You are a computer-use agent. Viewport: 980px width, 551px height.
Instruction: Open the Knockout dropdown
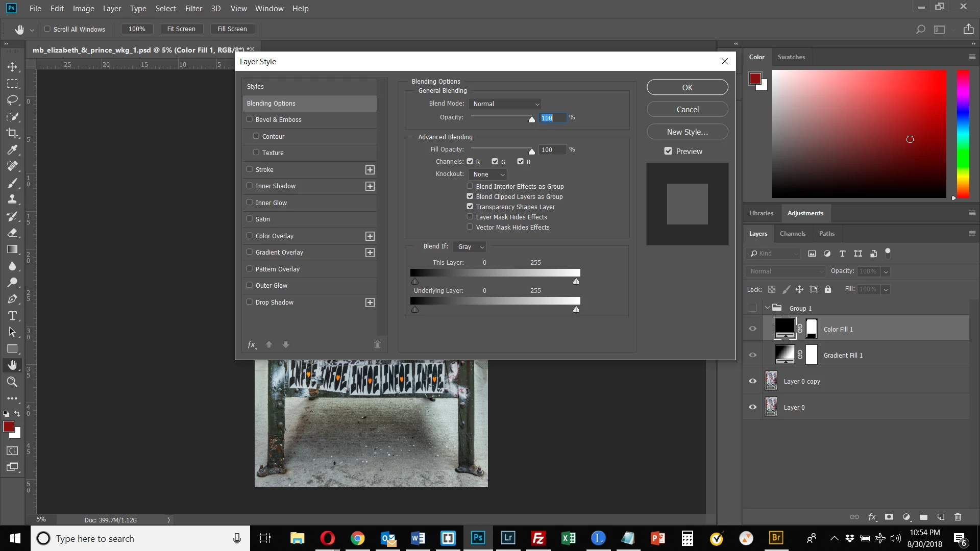click(488, 174)
